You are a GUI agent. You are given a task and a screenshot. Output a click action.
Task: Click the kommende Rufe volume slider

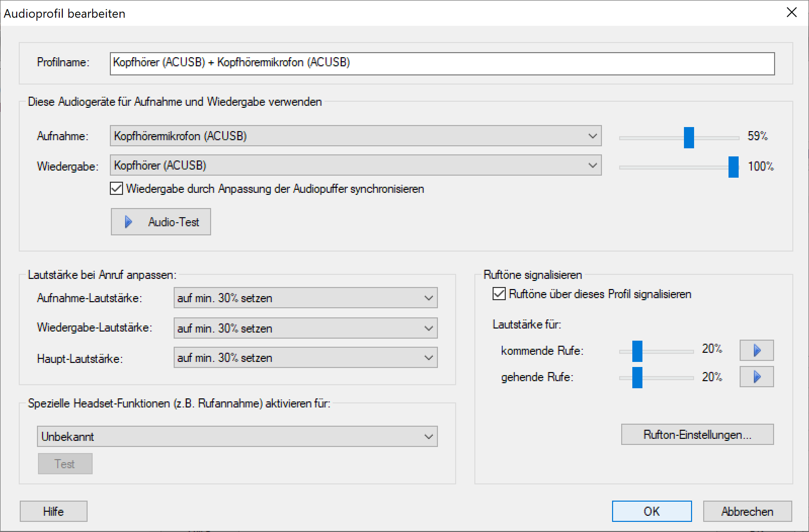click(637, 351)
